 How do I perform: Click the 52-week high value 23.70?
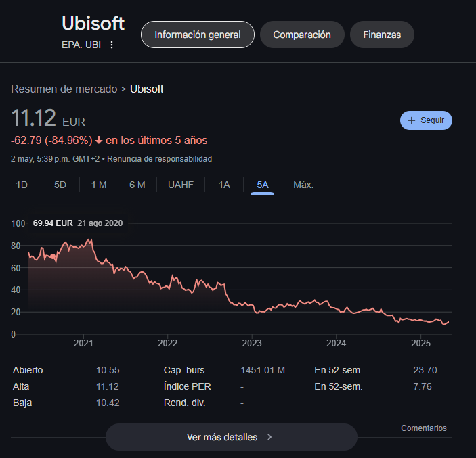425,370
